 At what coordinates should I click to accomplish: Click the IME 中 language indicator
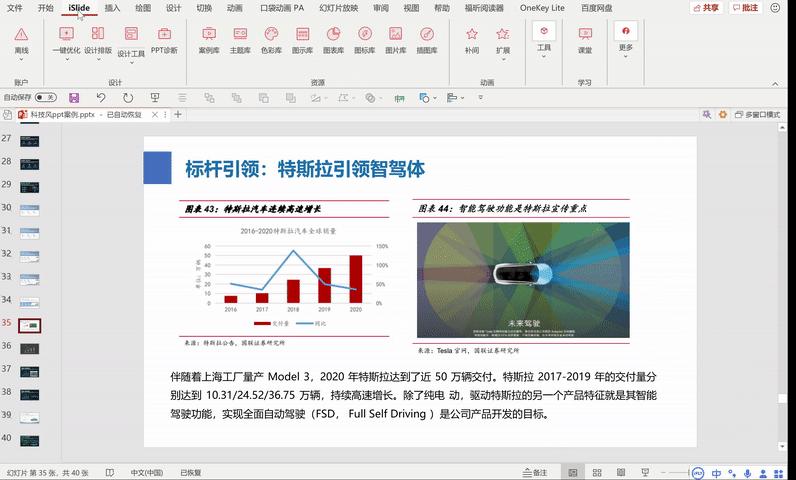tap(716, 473)
